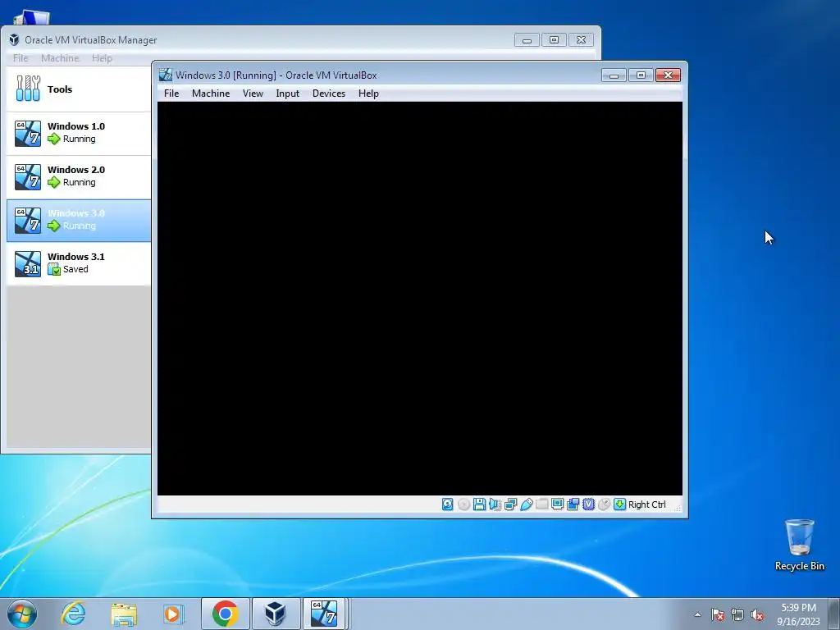Open the File menu in VirtualBox Manager
This screenshot has height=630, width=840.
[21, 58]
